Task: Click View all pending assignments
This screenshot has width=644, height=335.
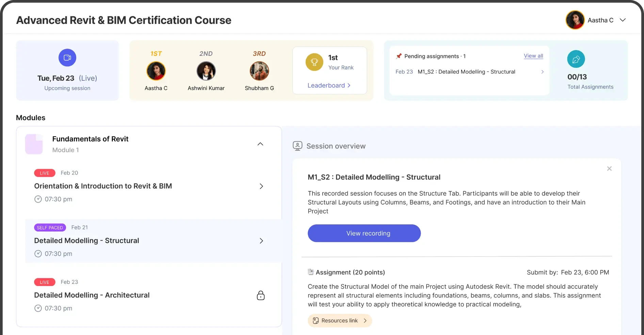Action: (x=533, y=56)
